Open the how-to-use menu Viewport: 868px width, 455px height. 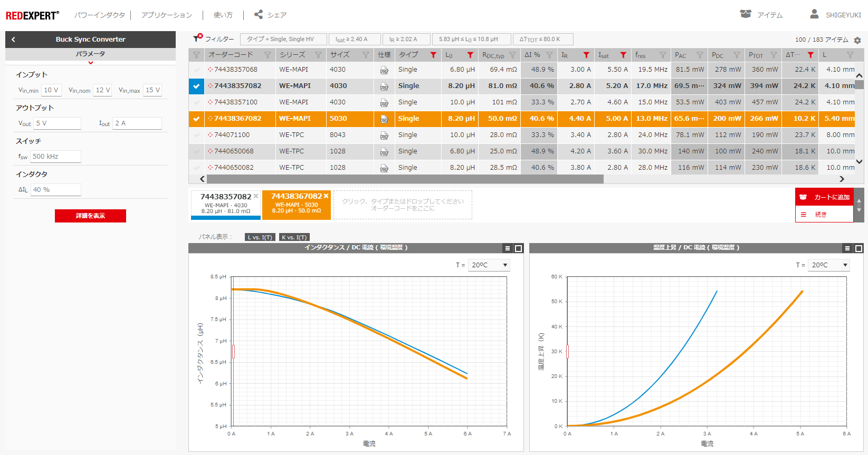pyautogui.click(x=223, y=15)
